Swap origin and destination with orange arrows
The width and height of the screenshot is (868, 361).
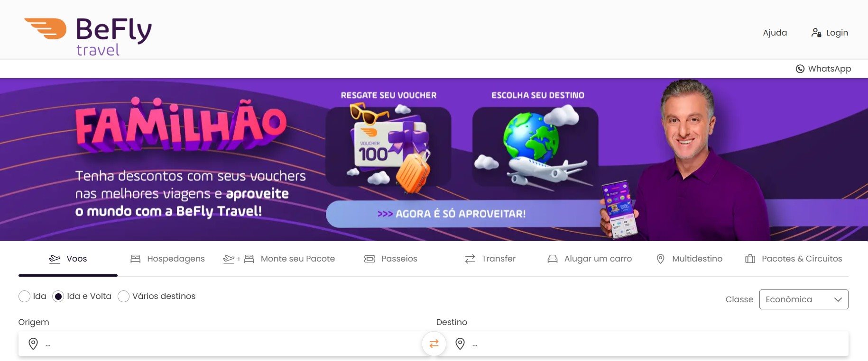pyautogui.click(x=434, y=343)
